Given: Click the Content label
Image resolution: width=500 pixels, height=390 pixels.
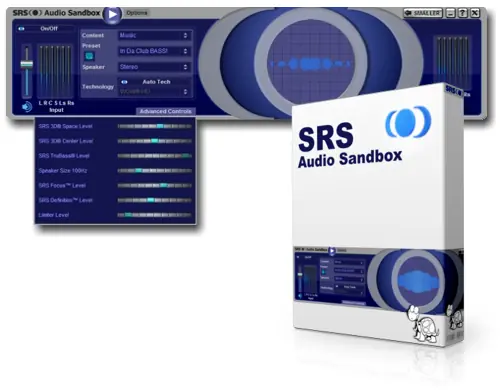Looking at the screenshot, I should point(93,35).
